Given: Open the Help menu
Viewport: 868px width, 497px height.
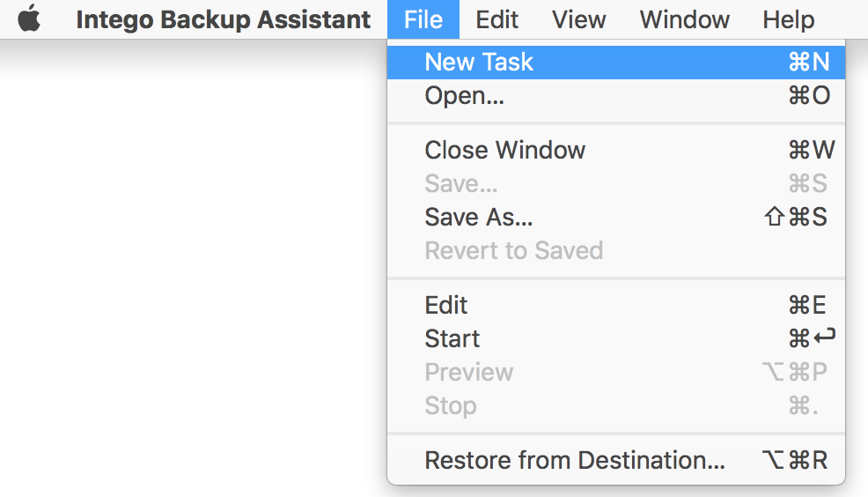Looking at the screenshot, I should (x=788, y=19).
